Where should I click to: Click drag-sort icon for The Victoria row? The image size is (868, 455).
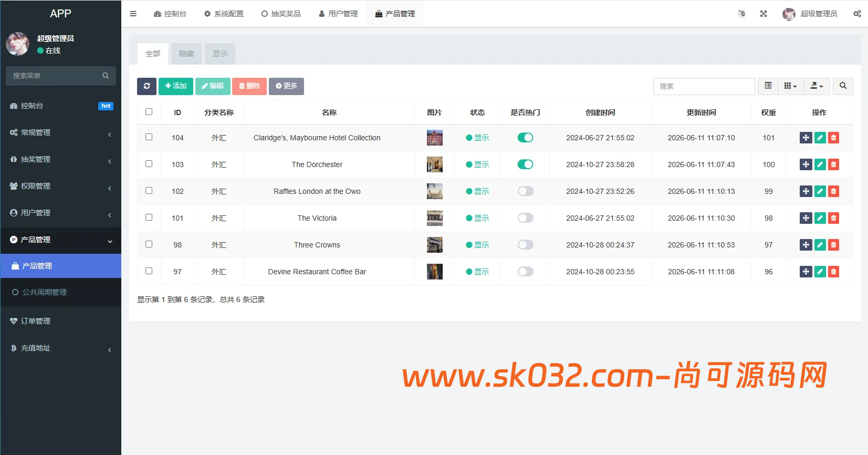[x=806, y=218]
